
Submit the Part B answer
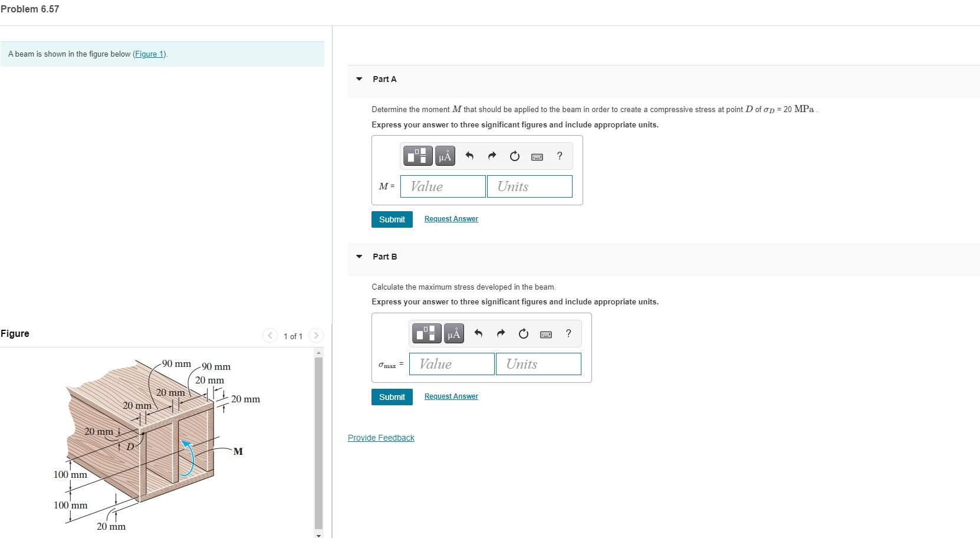click(392, 397)
